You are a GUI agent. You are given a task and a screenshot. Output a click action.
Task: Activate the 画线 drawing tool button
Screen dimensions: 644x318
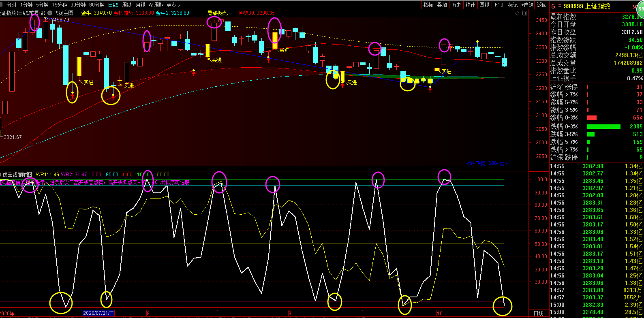click(485, 5)
